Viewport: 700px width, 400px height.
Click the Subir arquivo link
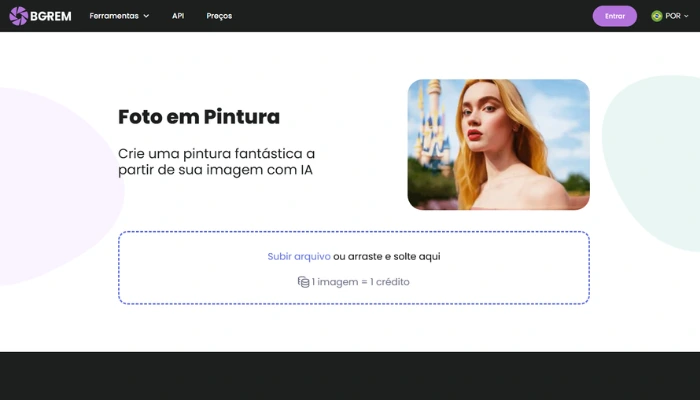299,256
